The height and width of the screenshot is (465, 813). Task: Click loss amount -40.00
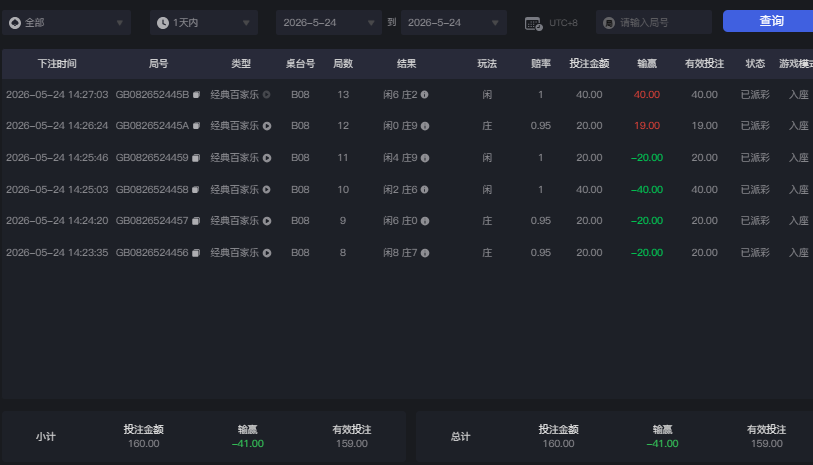(x=647, y=190)
